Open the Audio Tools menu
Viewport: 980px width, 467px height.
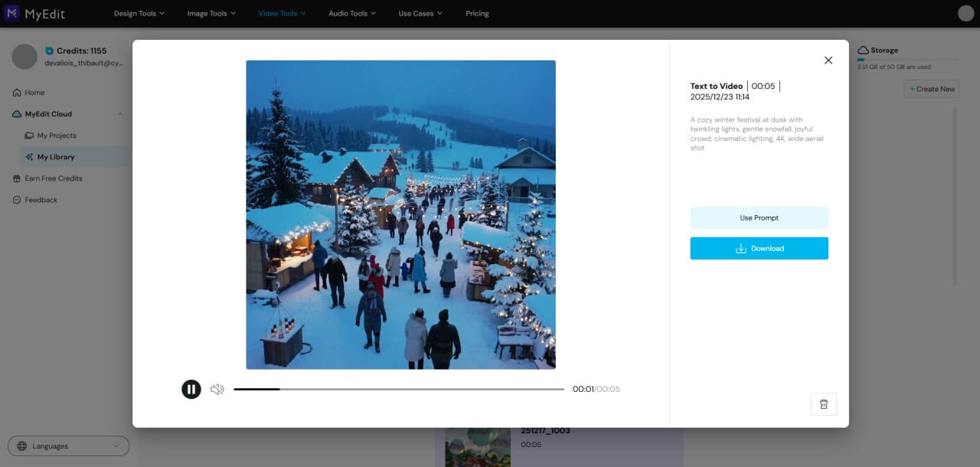click(351, 13)
